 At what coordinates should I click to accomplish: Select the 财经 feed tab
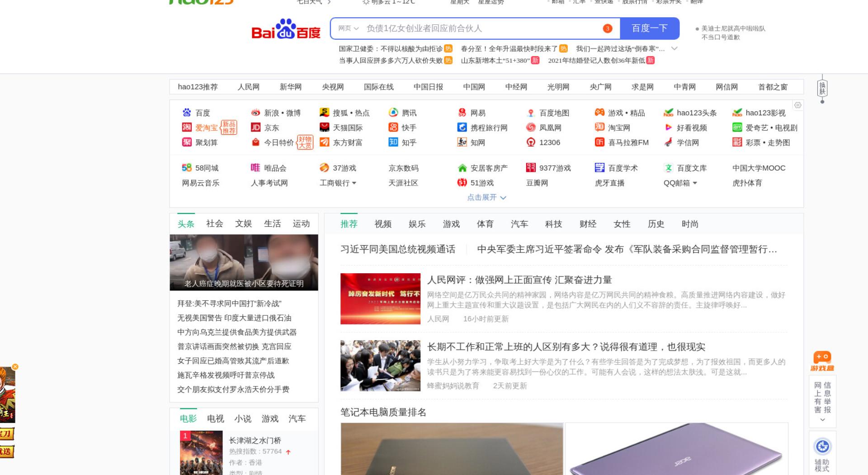pyautogui.click(x=588, y=224)
